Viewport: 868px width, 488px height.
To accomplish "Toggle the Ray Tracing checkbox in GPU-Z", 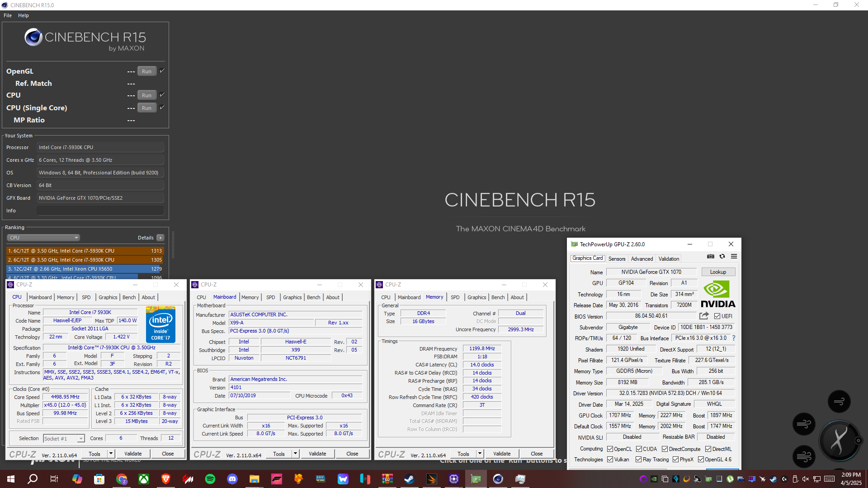I will (x=638, y=460).
